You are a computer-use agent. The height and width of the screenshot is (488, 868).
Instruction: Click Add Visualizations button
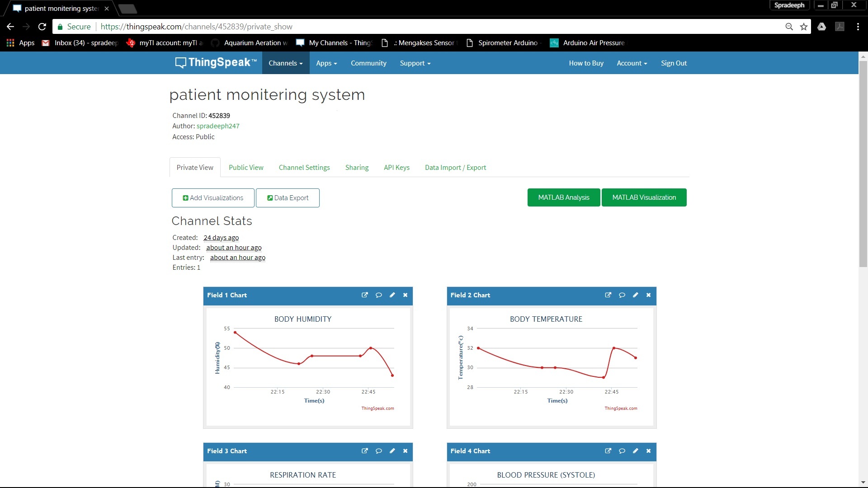point(213,198)
